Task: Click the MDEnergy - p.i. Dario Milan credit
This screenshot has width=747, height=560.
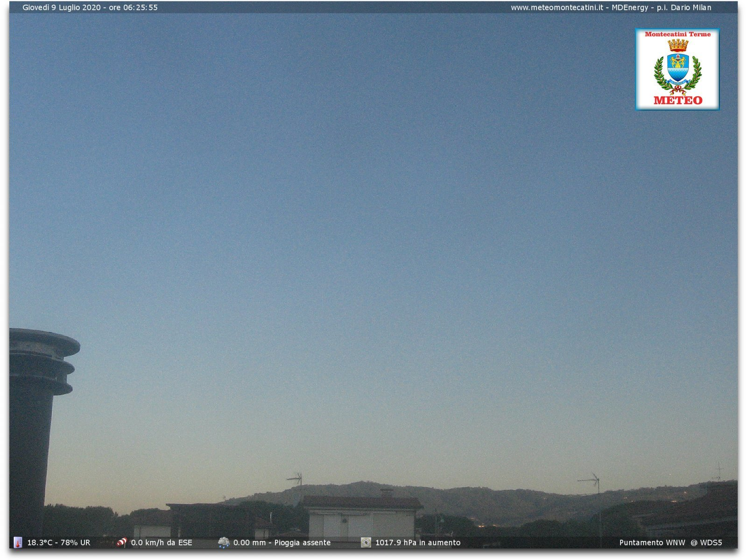Action: [x=662, y=7]
